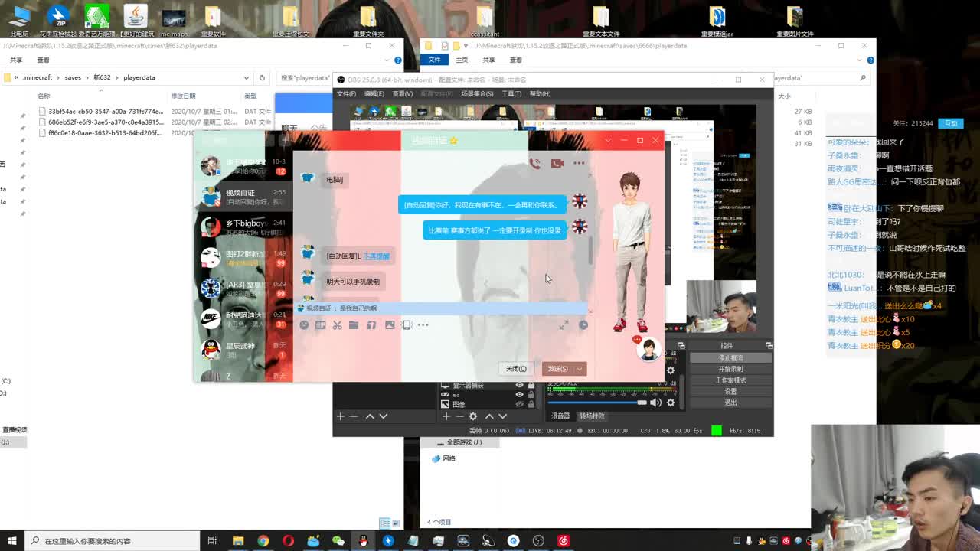This screenshot has height=551, width=980.
Task: Start a voice call in QQ chat
Action: click(534, 163)
